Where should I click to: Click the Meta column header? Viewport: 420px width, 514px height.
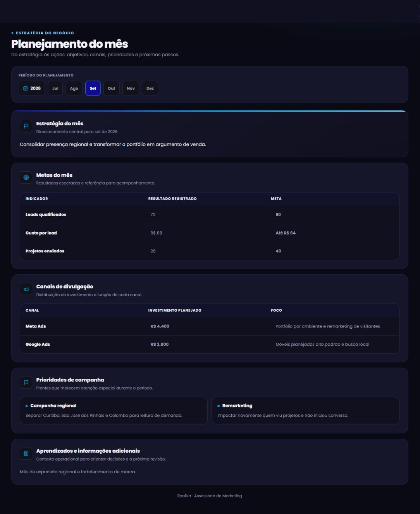(276, 198)
